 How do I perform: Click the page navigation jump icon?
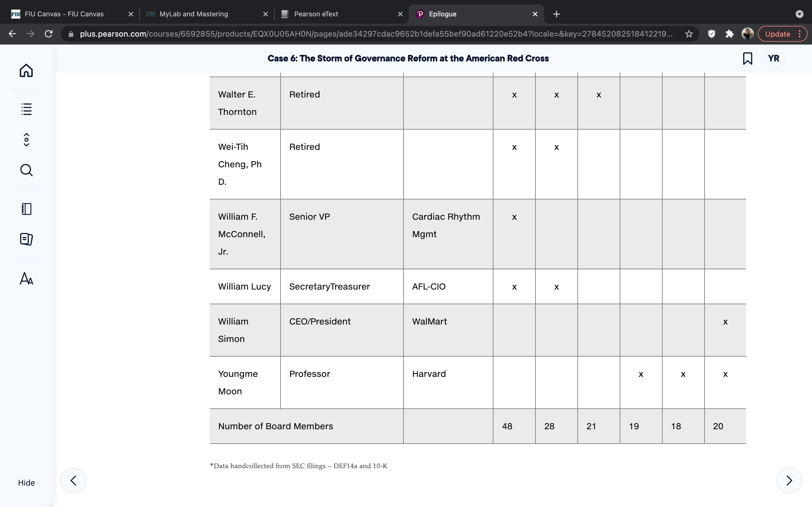(x=26, y=140)
